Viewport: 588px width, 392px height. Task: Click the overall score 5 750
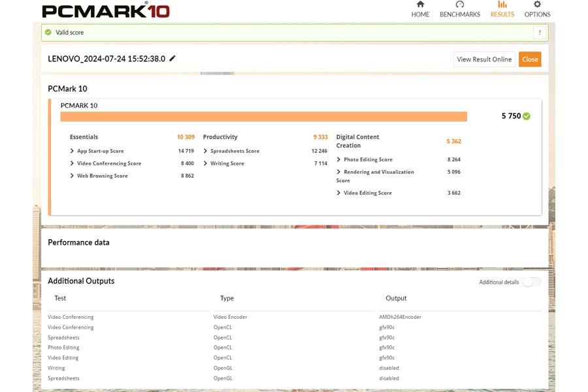click(511, 116)
